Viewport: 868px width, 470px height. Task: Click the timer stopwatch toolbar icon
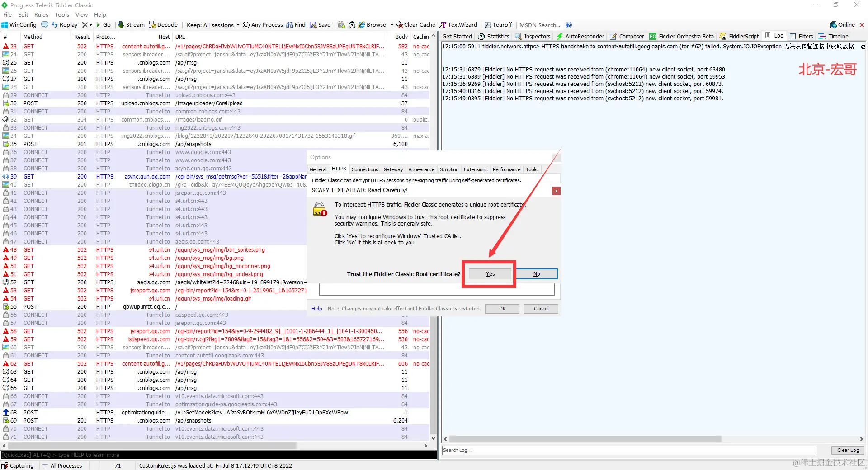coord(352,25)
